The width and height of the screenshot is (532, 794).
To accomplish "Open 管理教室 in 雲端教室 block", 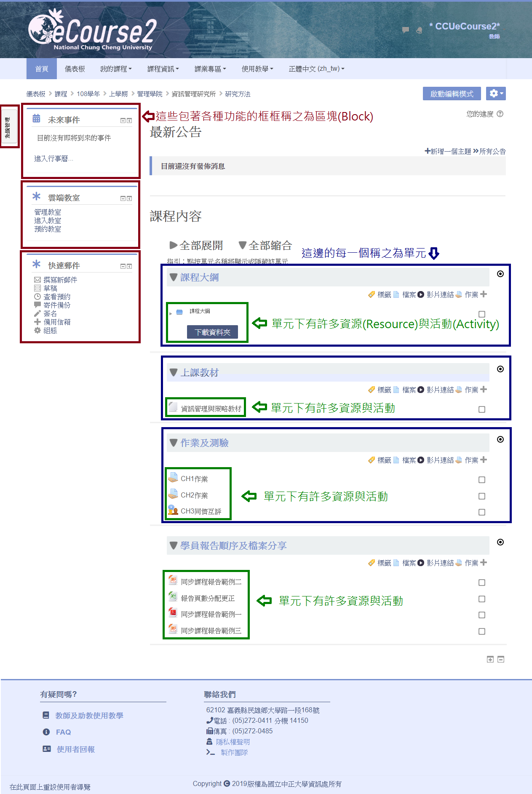I will click(x=48, y=212).
